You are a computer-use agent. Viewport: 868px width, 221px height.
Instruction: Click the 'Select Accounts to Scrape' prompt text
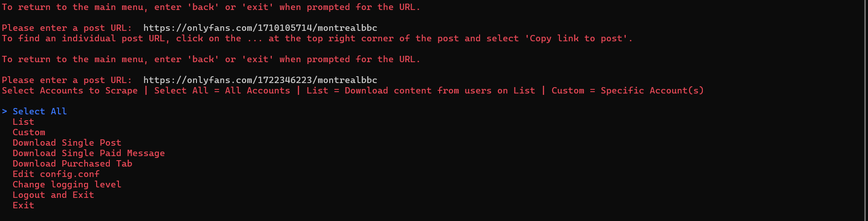69,90
